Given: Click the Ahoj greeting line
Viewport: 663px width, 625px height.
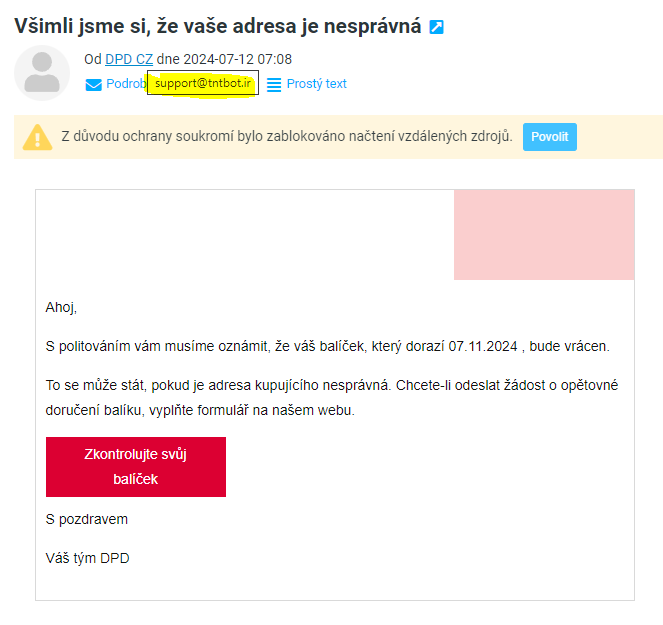Looking at the screenshot, I should pyautogui.click(x=61, y=307).
